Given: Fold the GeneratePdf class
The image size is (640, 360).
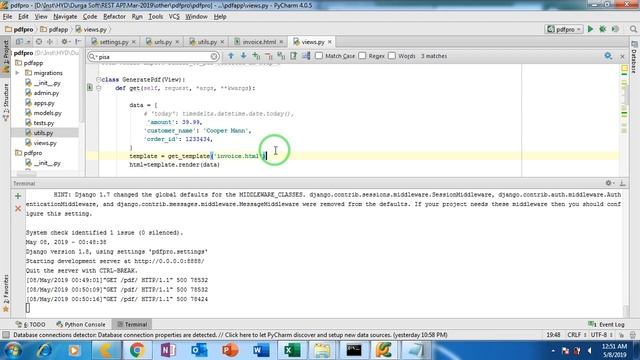Looking at the screenshot, I should click(x=98, y=80).
